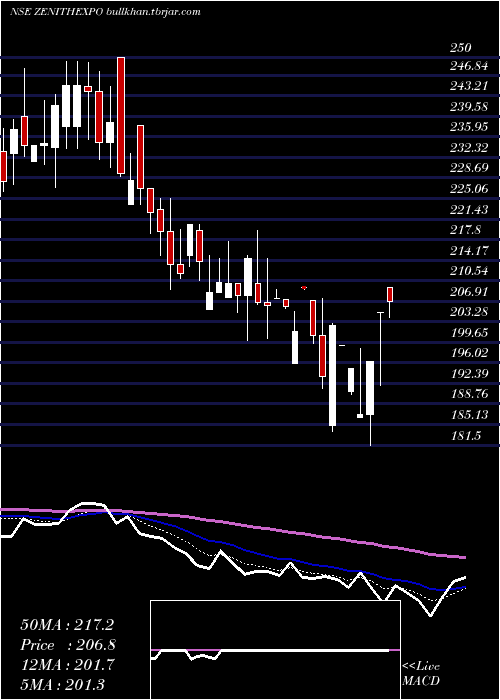Click the 246.84 price axis label
The height and width of the screenshot is (700, 500).
click(x=469, y=67)
